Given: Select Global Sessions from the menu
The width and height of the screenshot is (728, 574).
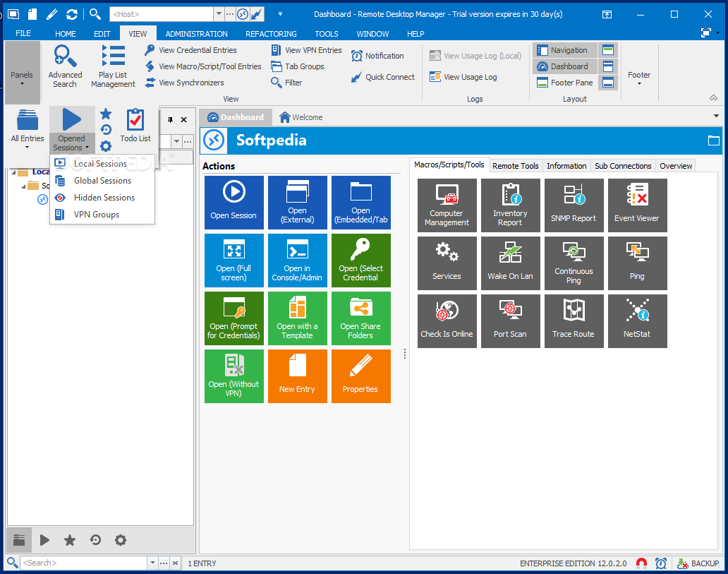Looking at the screenshot, I should coord(102,181).
